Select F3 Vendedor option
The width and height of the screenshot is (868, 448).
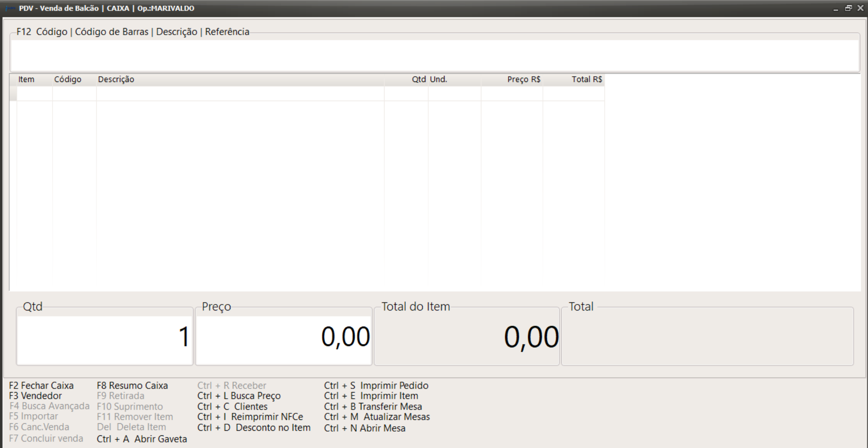tap(35, 396)
